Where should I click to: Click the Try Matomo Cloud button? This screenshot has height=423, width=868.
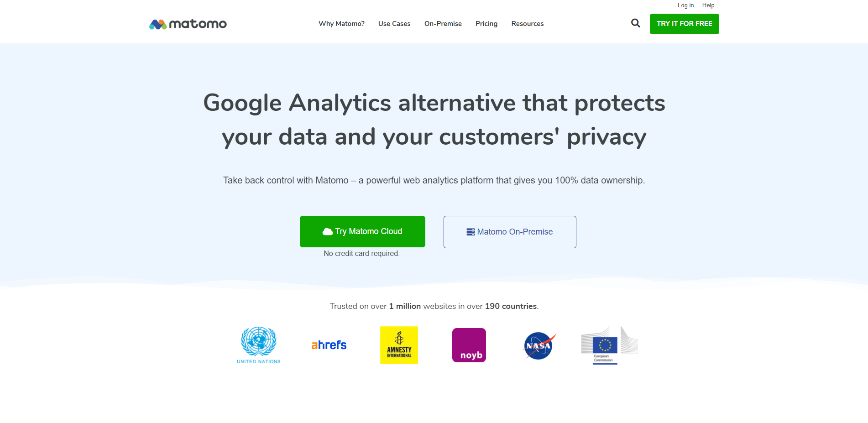click(x=362, y=231)
